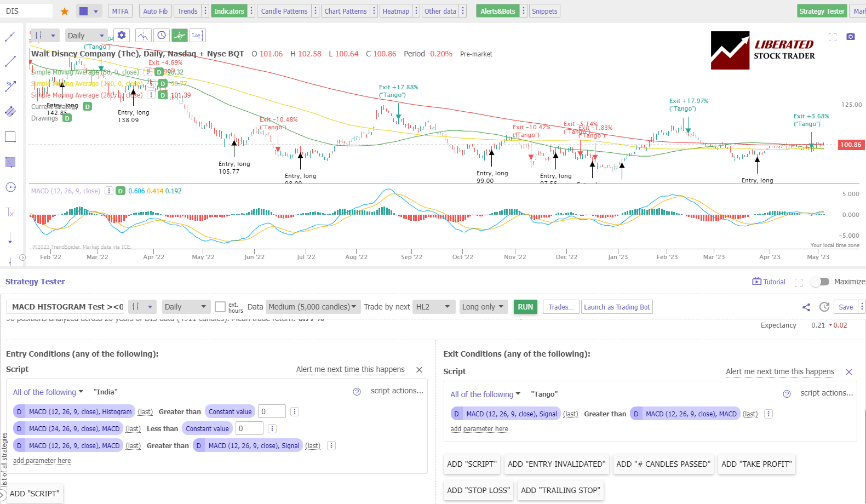The height and width of the screenshot is (504, 866).
Task: Open options dots for MACD (24, 26, 9) condition
Action: (x=272, y=428)
